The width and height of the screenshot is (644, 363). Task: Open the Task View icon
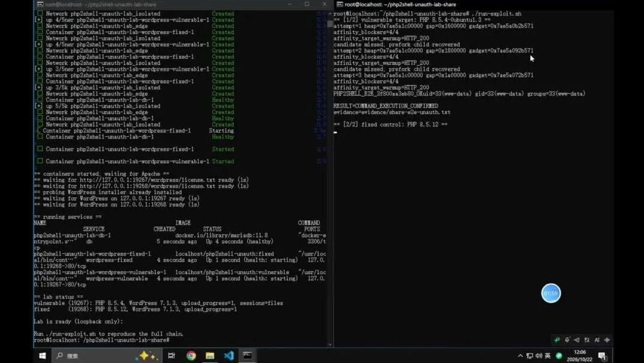click(171, 356)
